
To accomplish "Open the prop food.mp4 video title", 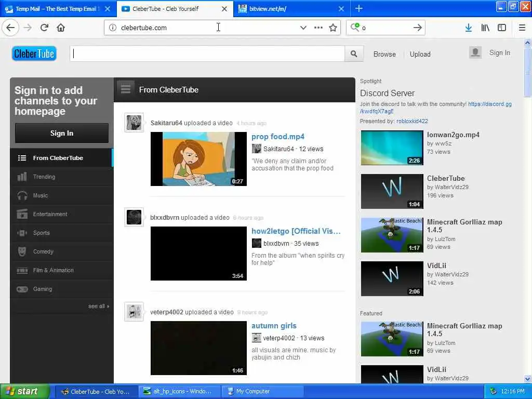I will [x=277, y=137].
